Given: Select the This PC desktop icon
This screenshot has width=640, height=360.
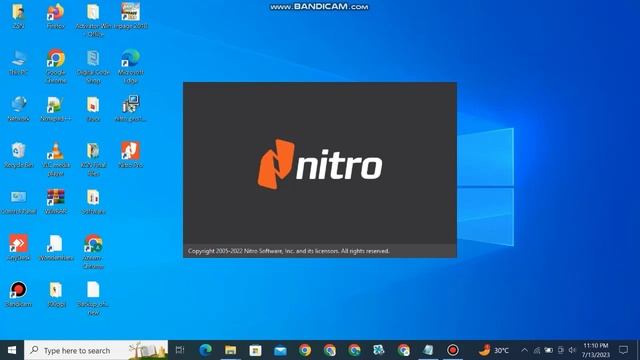Looking at the screenshot, I should click(18, 62).
